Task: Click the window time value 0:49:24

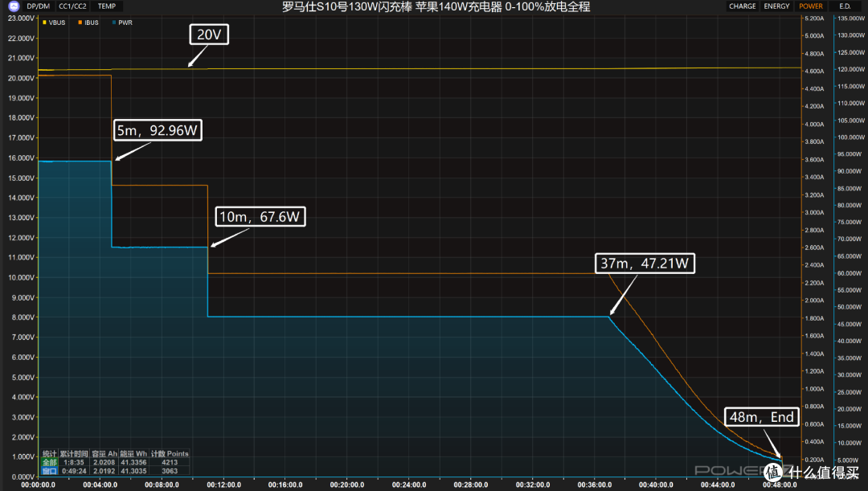Action: pos(74,471)
